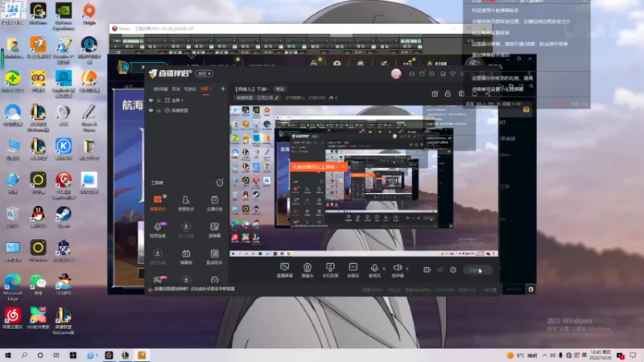Click the bell icon above preview

click(x=474, y=93)
